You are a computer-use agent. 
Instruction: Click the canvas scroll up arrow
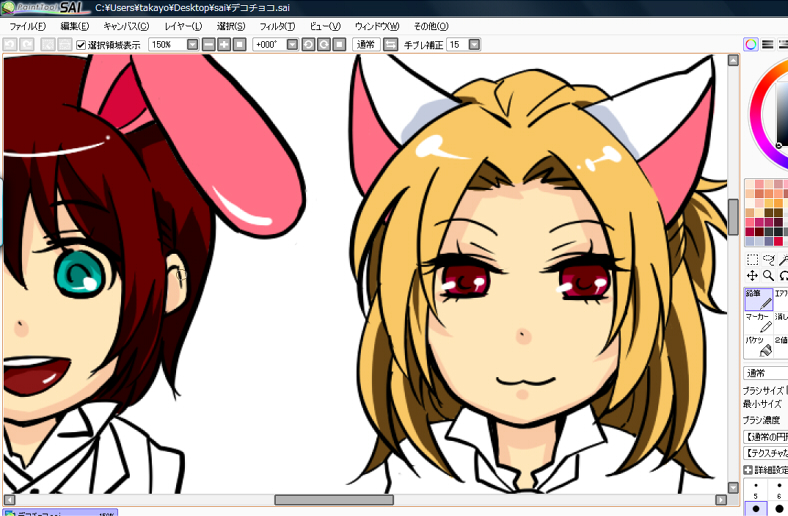(x=733, y=61)
